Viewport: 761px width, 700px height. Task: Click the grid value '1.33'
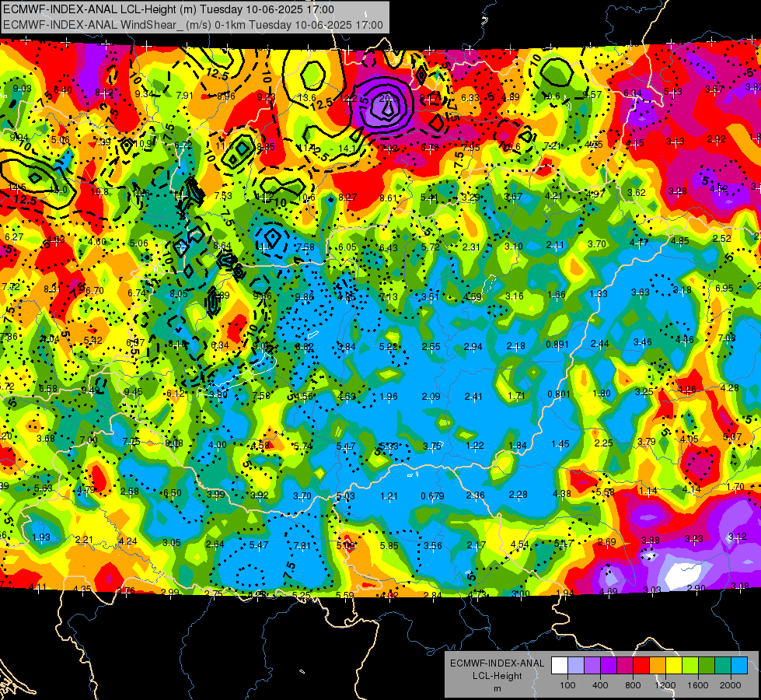tap(599, 294)
